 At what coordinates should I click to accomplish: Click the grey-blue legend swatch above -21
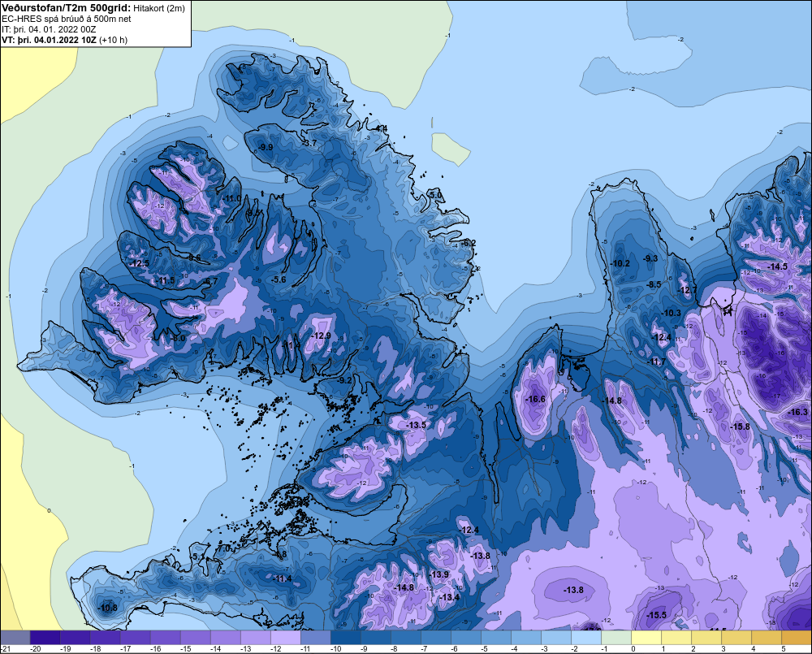point(15,637)
